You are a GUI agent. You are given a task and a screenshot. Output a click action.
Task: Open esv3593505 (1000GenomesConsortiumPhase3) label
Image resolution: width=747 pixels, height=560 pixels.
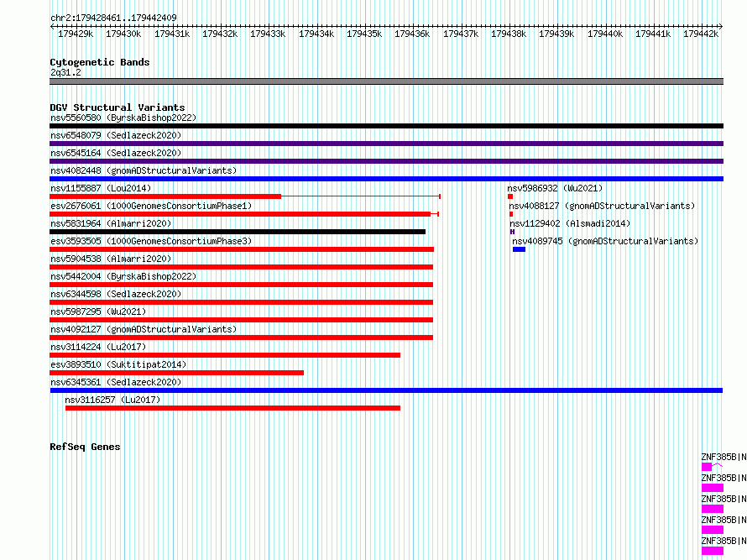pyautogui.click(x=151, y=241)
